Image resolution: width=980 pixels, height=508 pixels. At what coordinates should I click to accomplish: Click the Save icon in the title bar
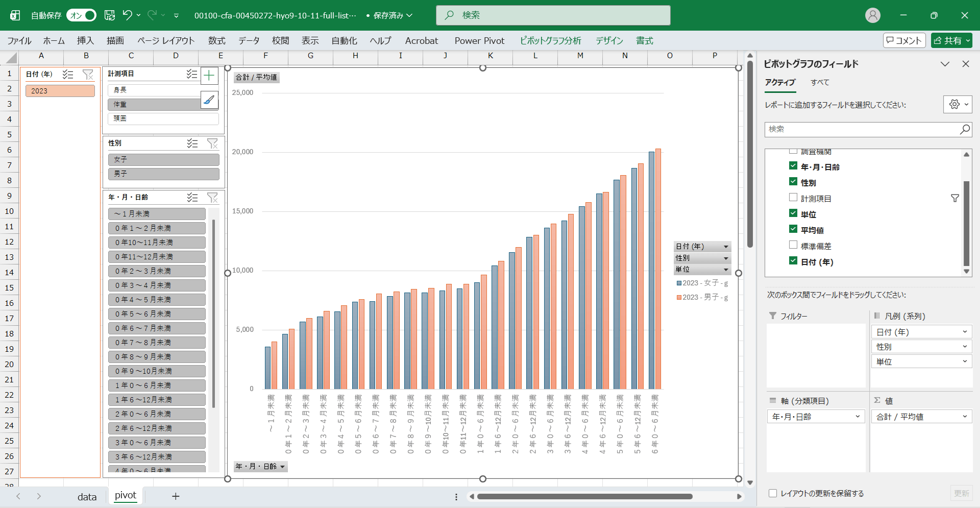[x=110, y=15]
